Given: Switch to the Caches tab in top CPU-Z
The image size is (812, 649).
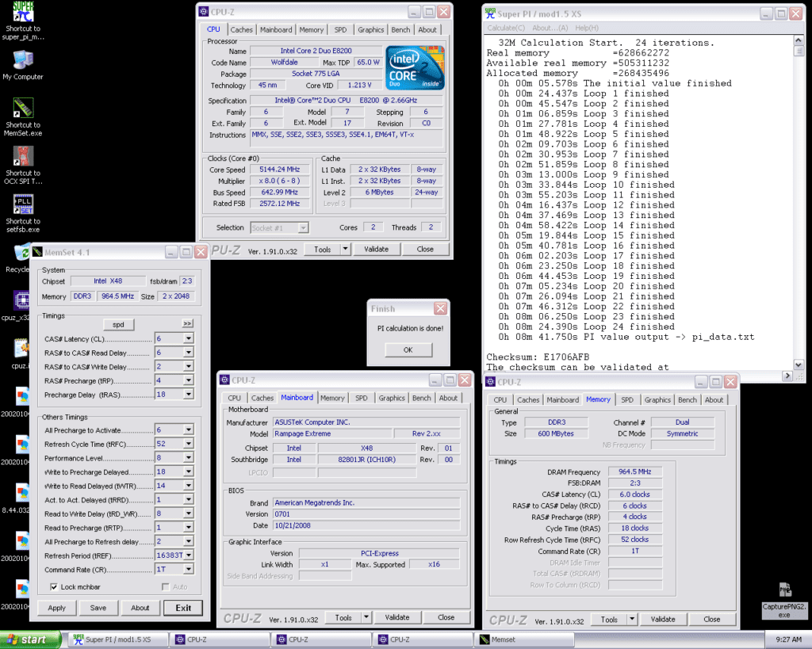Looking at the screenshot, I should tap(241, 30).
